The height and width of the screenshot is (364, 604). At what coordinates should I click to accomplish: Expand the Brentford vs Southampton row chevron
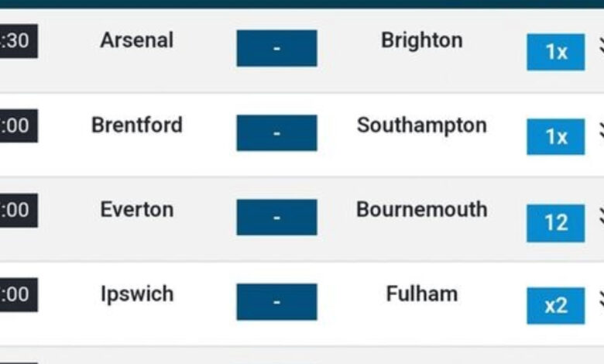click(x=601, y=130)
